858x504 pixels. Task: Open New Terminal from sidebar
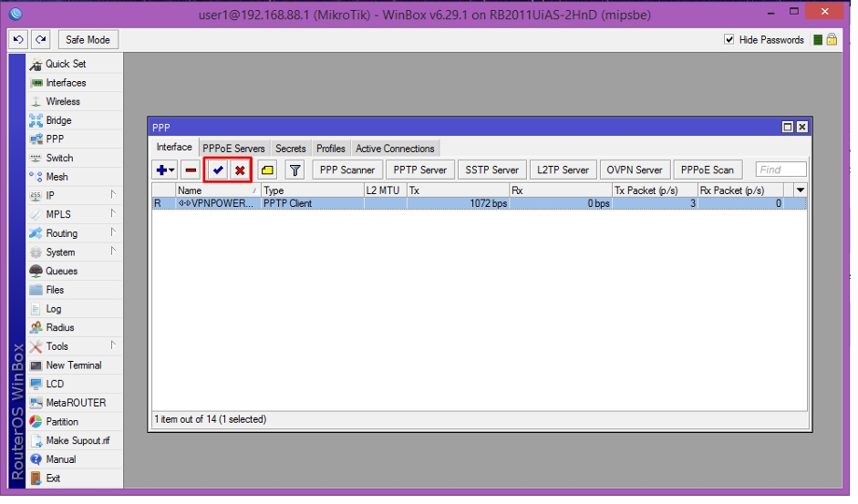pyautogui.click(x=73, y=366)
